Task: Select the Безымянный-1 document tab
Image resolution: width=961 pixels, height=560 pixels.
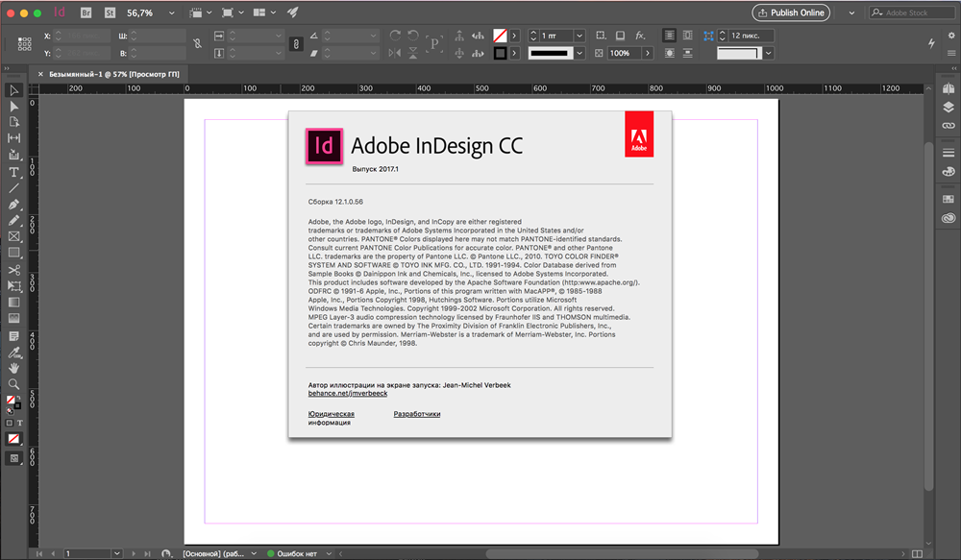Action: [114, 74]
